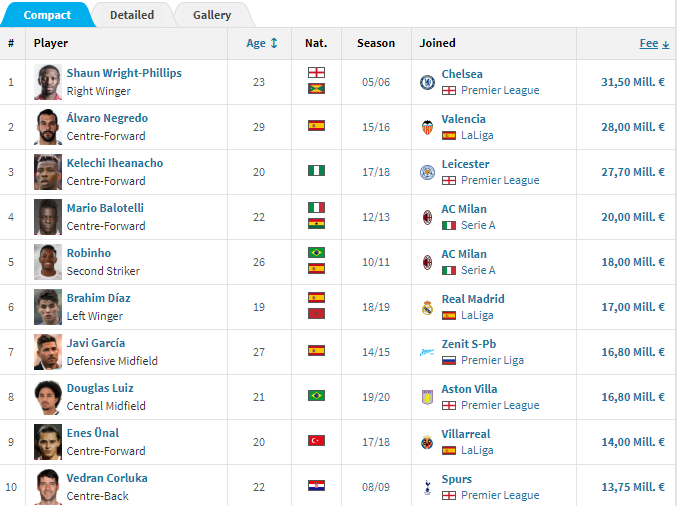
Task: Click the Zenit S-Pb logo icon
Action: (427, 352)
